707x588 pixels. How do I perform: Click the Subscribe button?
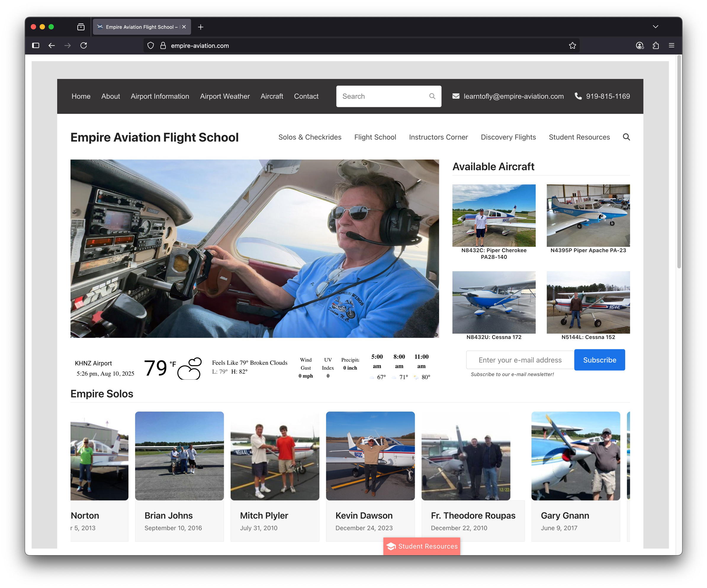click(x=600, y=360)
